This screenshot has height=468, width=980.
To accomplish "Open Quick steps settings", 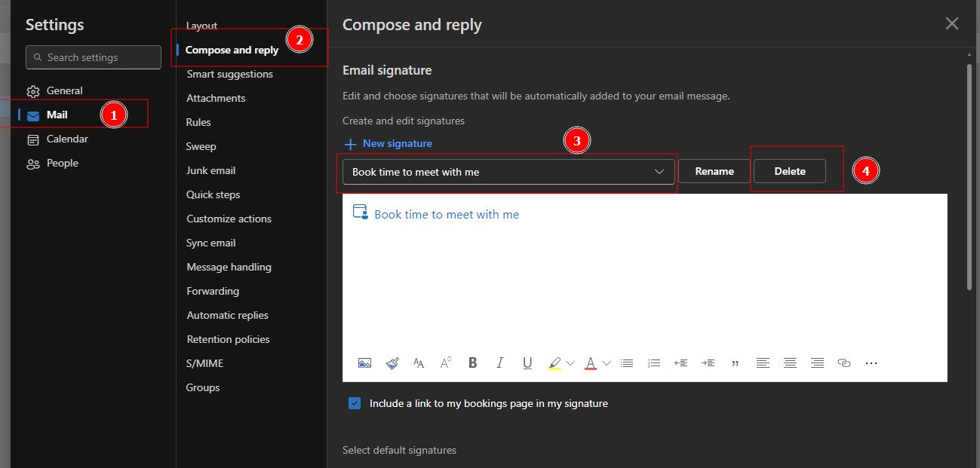I will (x=213, y=194).
